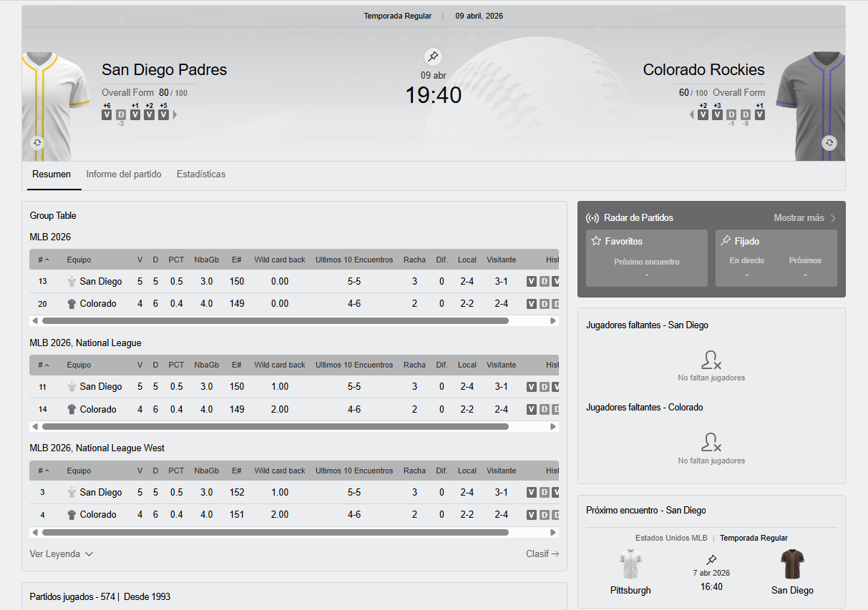The width and height of the screenshot is (868, 610).
Task: Click the Radar de Partidos signal icon
Action: (594, 217)
